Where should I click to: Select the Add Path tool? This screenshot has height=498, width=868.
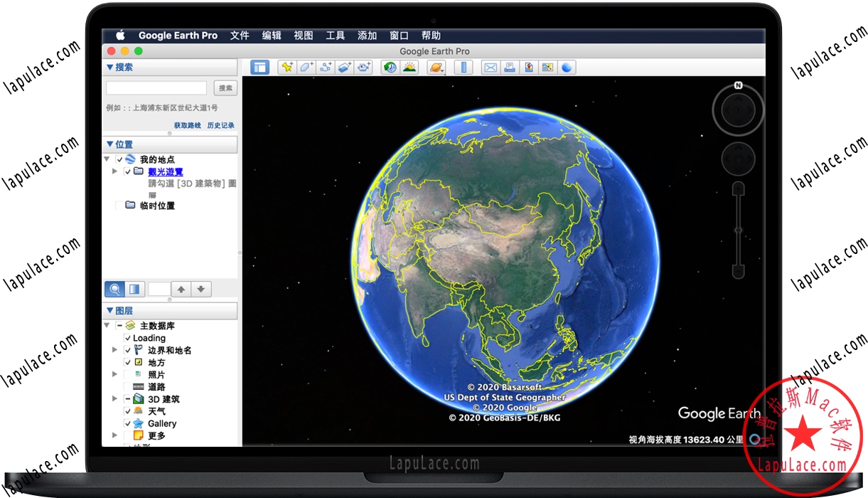click(326, 68)
